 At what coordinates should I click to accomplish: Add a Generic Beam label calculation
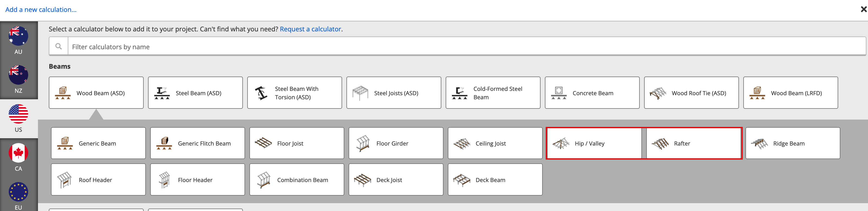[x=97, y=143]
